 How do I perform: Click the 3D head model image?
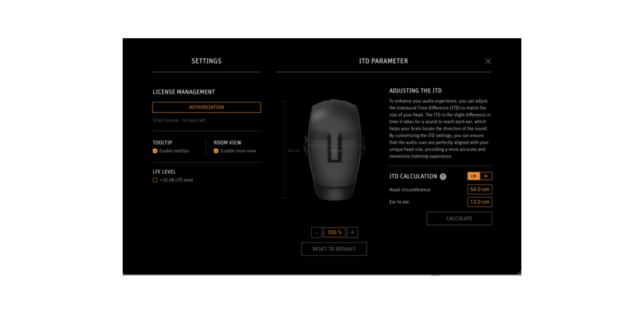[334, 150]
